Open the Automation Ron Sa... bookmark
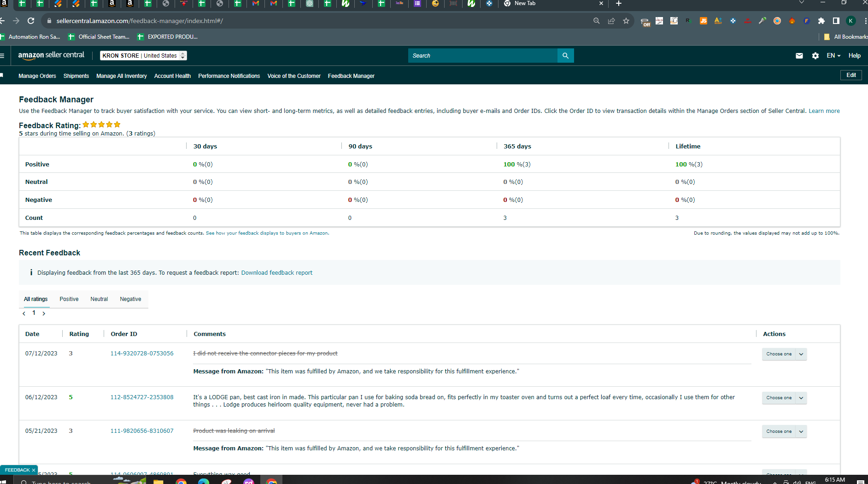 30,37
